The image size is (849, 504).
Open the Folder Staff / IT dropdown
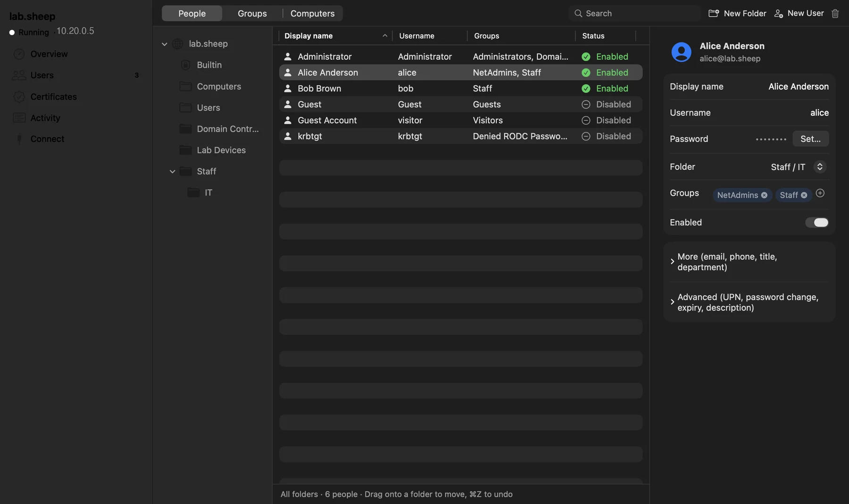click(x=820, y=167)
